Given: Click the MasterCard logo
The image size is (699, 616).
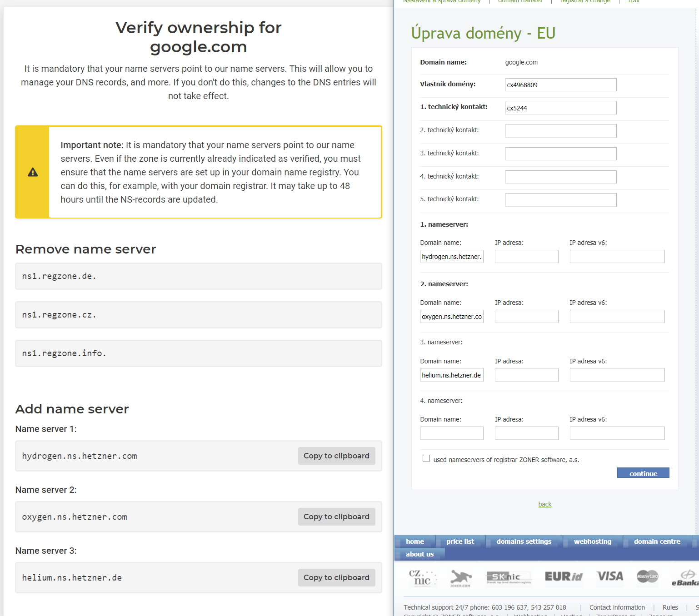Looking at the screenshot, I should [647, 576].
